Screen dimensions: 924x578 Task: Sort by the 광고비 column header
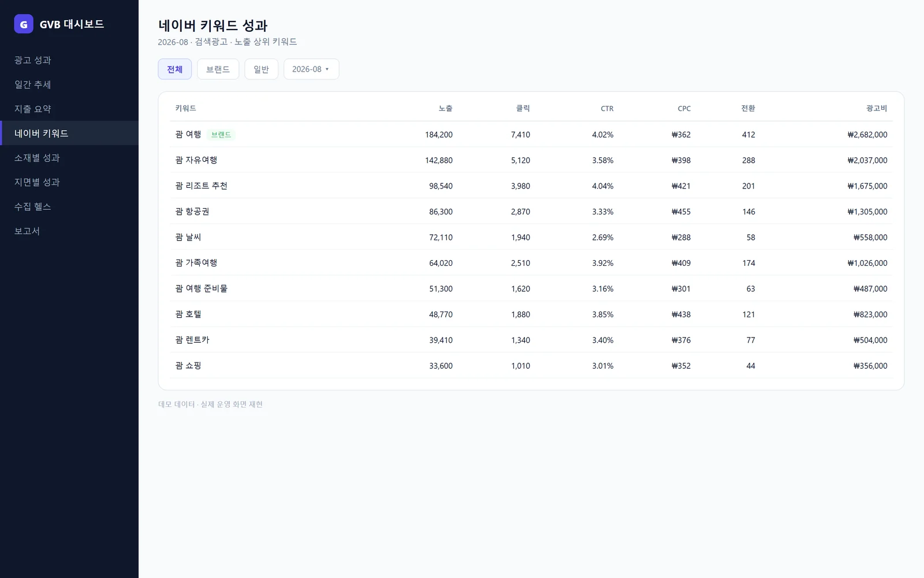click(x=877, y=108)
